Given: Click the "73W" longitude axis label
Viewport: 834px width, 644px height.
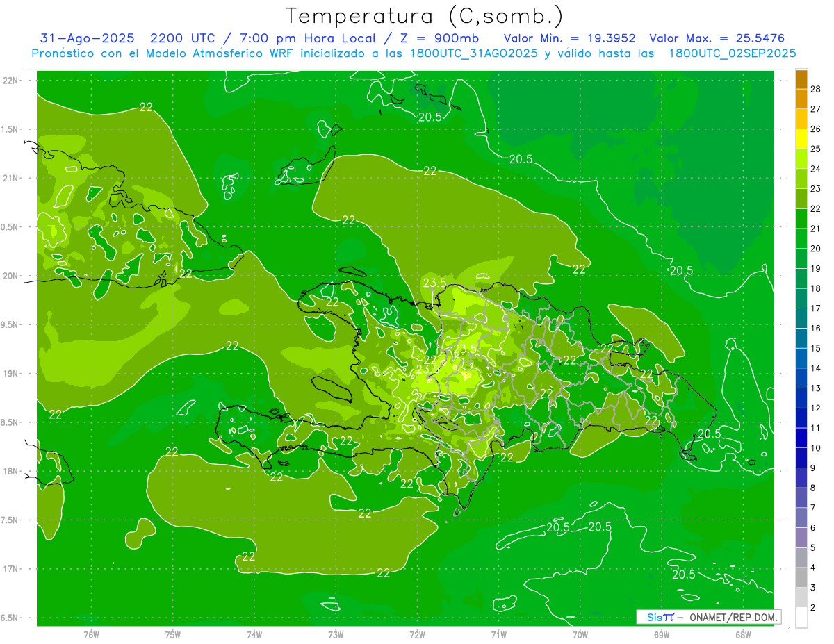Looking at the screenshot, I should click(x=336, y=634).
